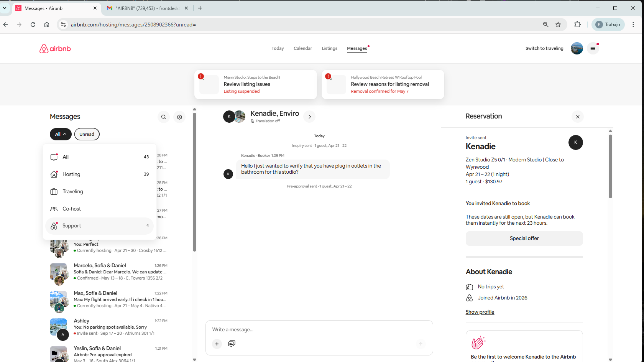Open the Listings tab
This screenshot has height=362, width=644.
coord(330,48)
